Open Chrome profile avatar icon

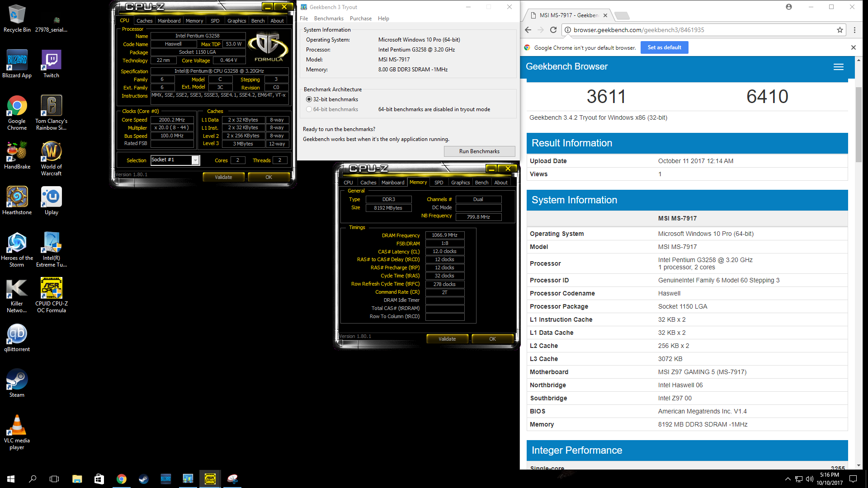tap(788, 7)
